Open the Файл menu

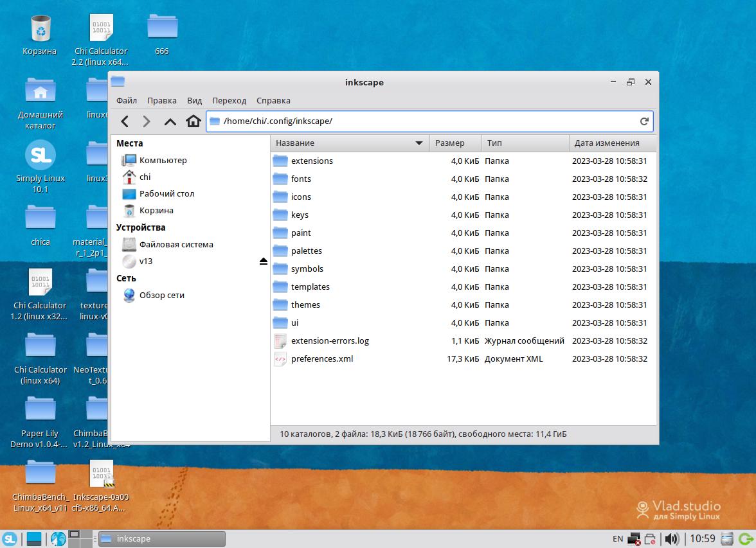click(x=127, y=101)
